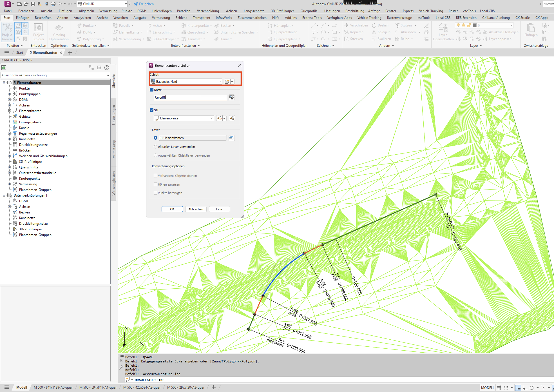
Task: Click the Open file icon in quick access toolbar
Action: coord(26,4)
